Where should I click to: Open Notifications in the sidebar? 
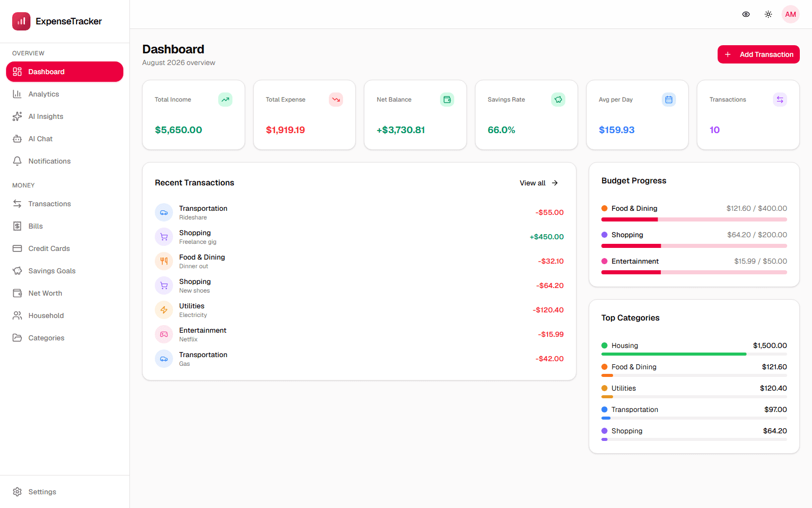64,161
